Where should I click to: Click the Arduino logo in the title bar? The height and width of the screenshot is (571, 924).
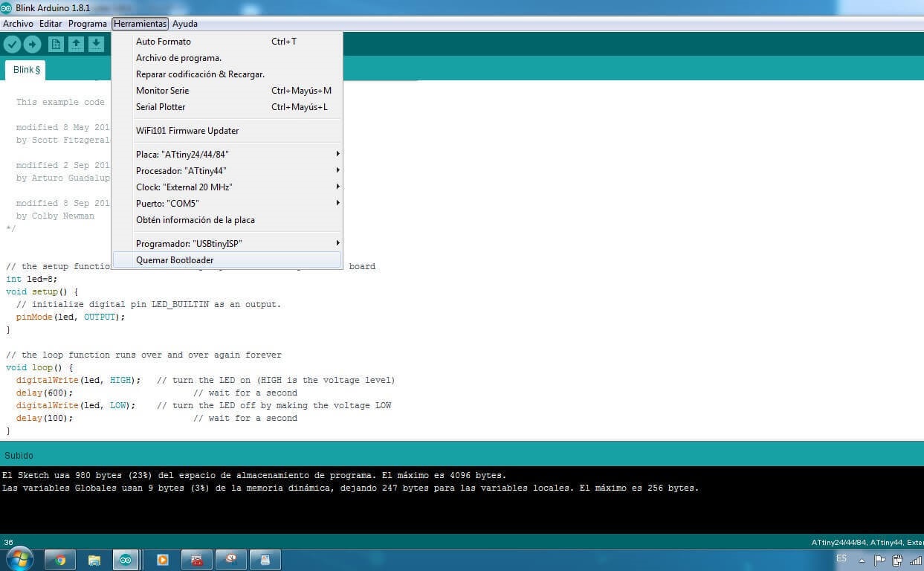(x=7, y=7)
